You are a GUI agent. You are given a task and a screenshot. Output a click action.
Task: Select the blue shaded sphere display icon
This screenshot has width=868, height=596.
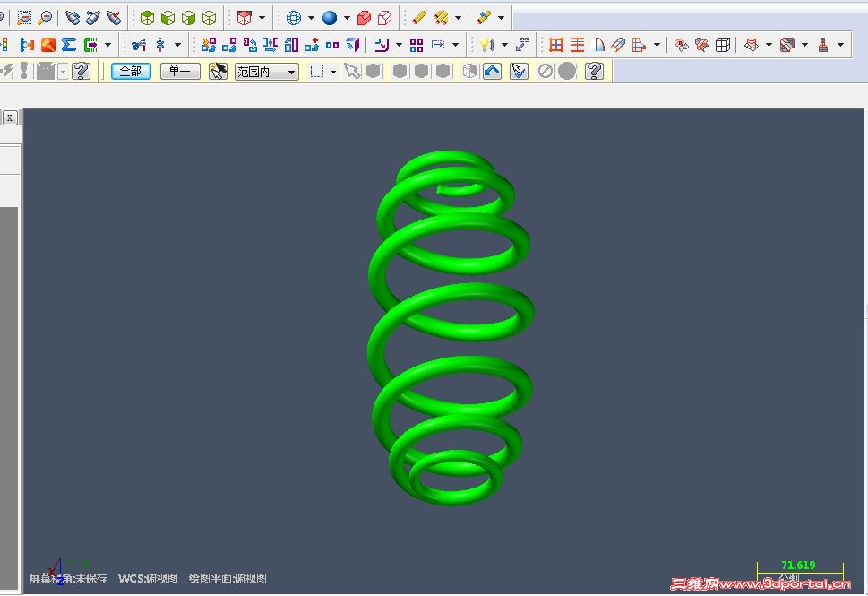[x=330, y=18]
